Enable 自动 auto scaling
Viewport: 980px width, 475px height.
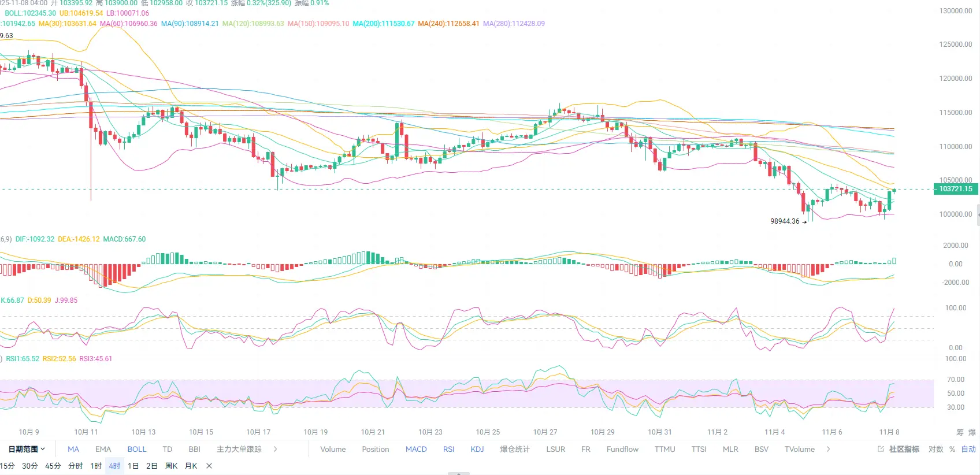pyautogui.click(x=968, y=449)
